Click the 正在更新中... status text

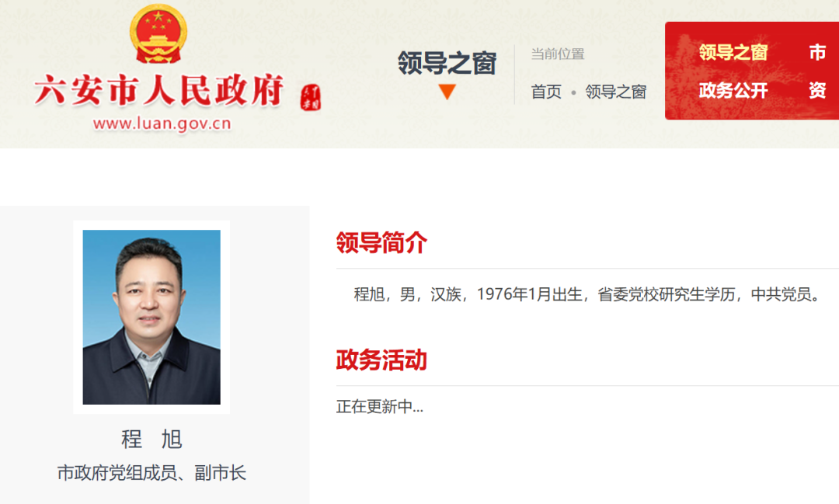[379, 407]
